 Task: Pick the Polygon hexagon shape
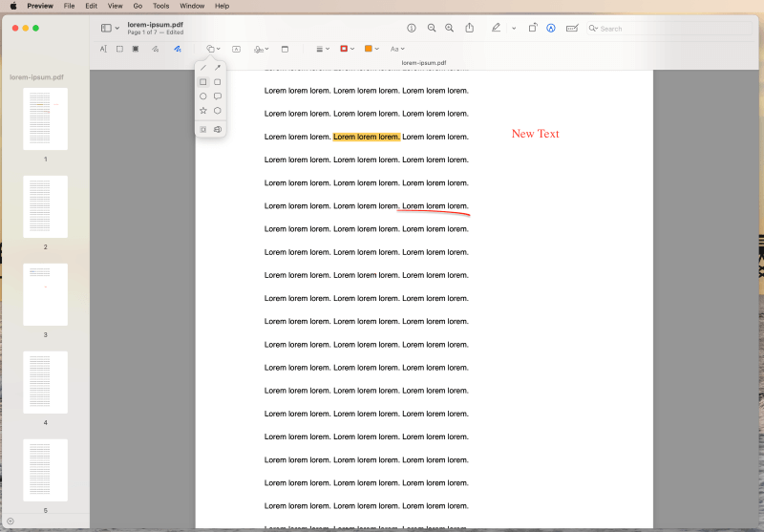point(218,111)
